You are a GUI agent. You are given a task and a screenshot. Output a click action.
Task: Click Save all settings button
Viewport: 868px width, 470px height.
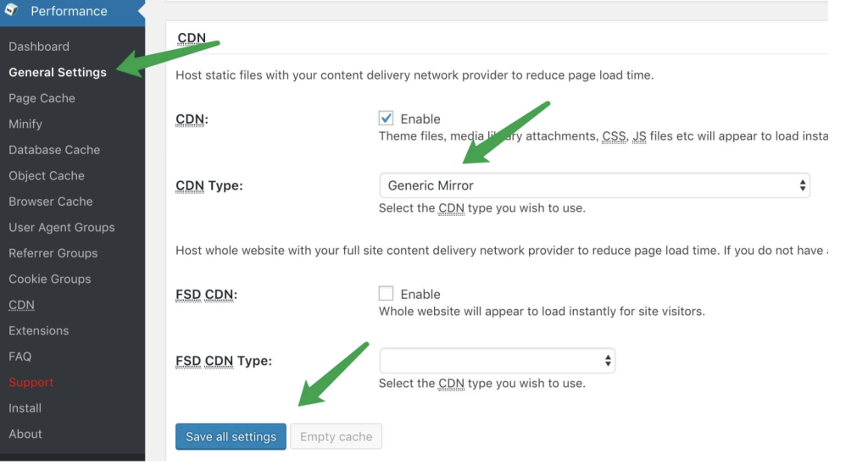point(231,436)
